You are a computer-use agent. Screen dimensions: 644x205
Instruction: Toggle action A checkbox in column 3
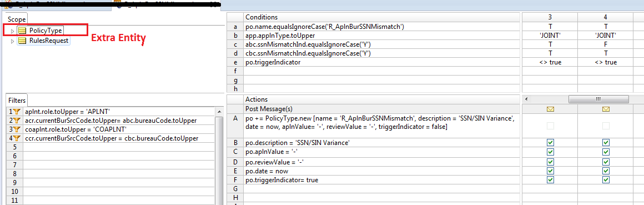pos(550,127)
